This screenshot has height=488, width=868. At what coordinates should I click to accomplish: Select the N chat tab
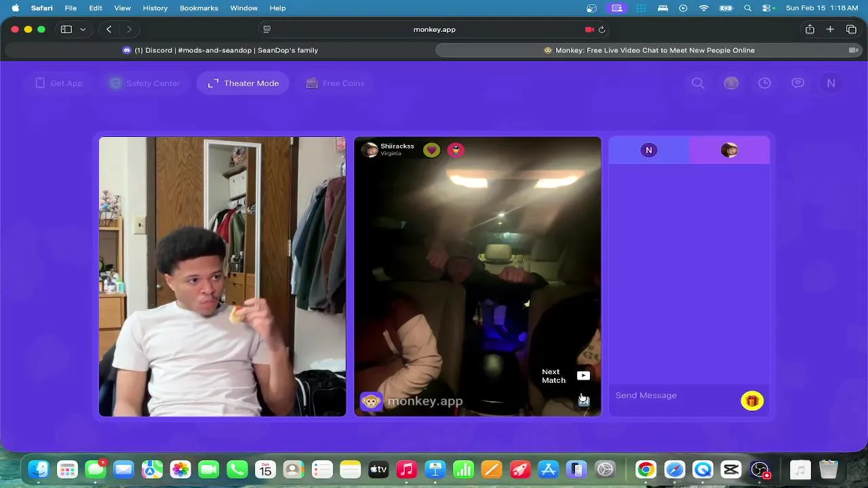649,150
